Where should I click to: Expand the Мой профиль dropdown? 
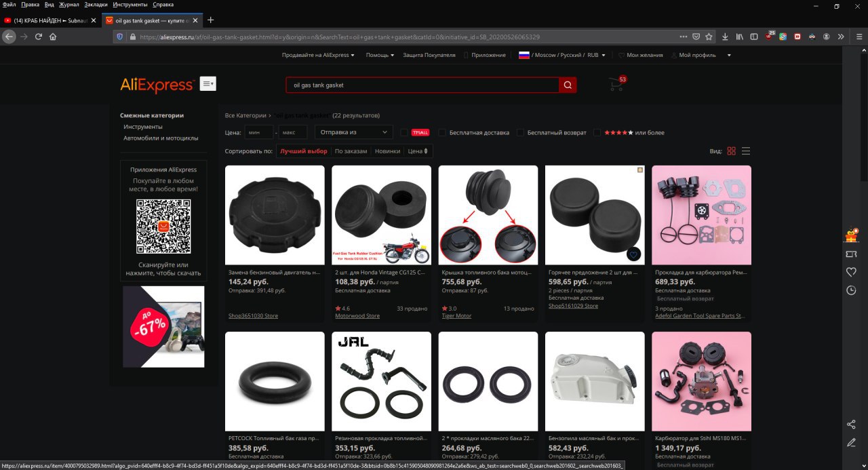point(702,55)
